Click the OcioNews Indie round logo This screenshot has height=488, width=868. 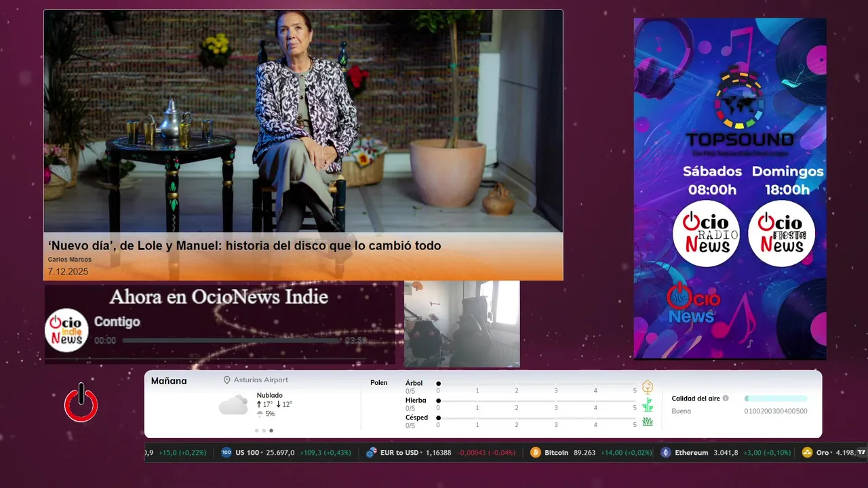(66, 330)
